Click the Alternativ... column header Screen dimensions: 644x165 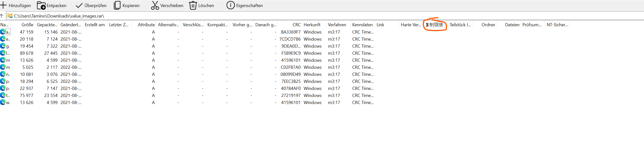coord(168,25)
